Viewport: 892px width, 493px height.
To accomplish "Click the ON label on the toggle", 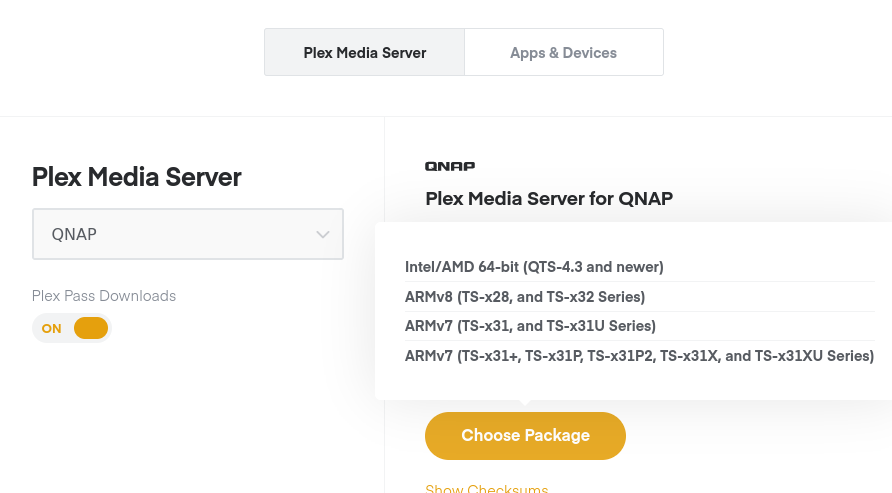I will (51, 328).
